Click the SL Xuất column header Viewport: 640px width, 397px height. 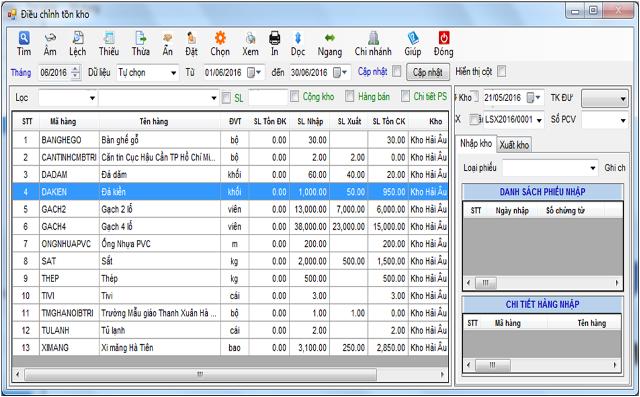pos(349,122)
